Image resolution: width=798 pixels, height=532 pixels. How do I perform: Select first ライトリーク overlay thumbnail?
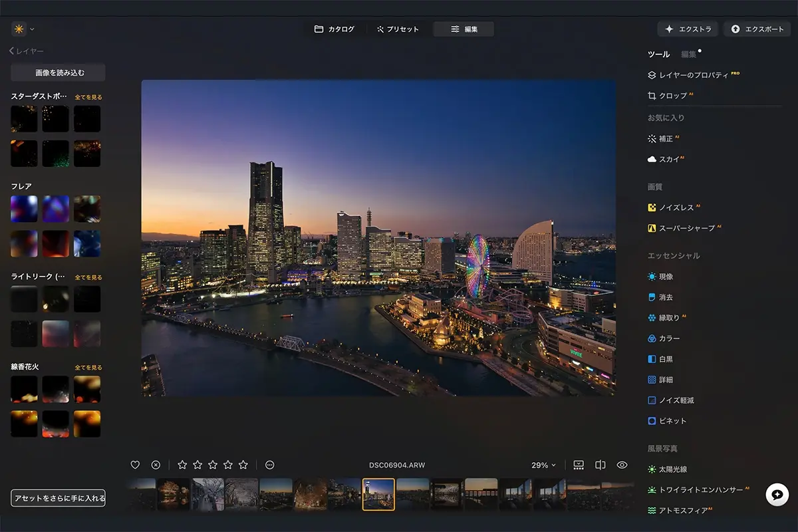coord(24,299)
